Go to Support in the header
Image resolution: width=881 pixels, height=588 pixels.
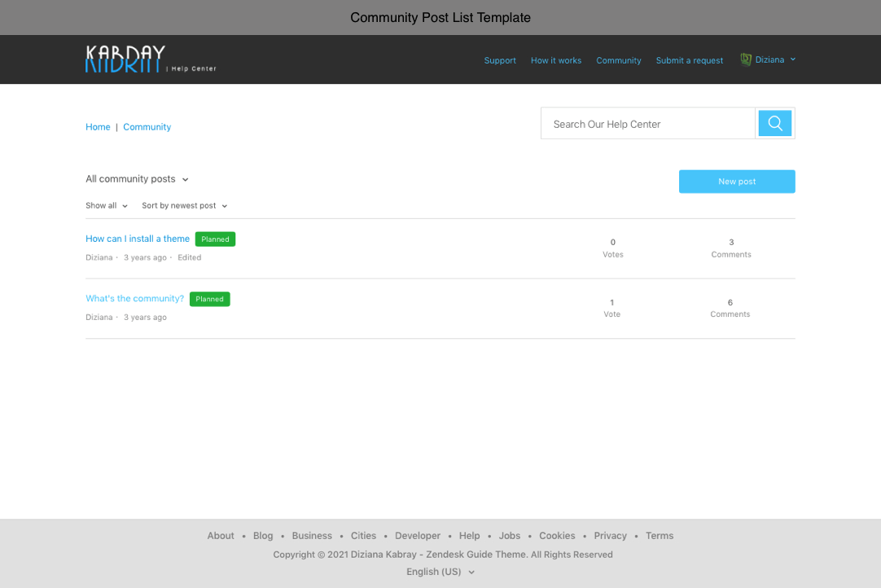500,60
